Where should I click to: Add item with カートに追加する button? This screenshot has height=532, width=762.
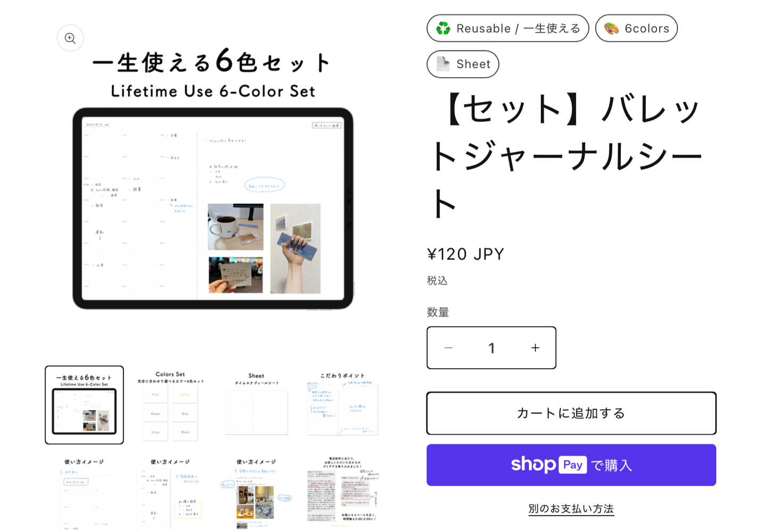[x=571, y=413]
